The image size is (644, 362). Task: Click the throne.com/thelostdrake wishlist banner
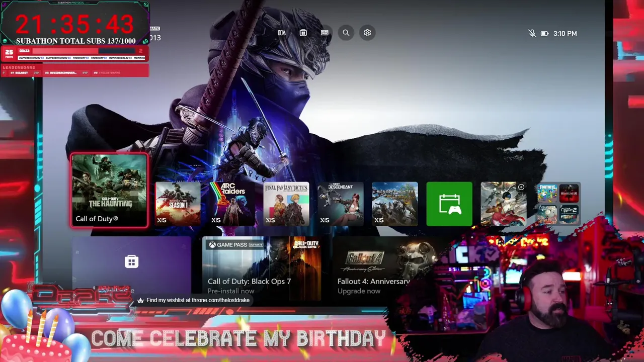(x=193, y=300)
